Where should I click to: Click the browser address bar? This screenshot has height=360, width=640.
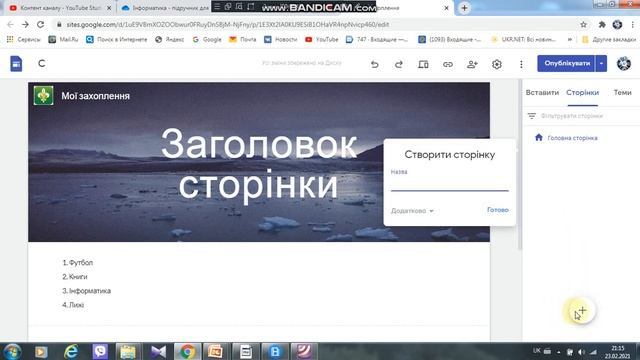coord(318,24)
